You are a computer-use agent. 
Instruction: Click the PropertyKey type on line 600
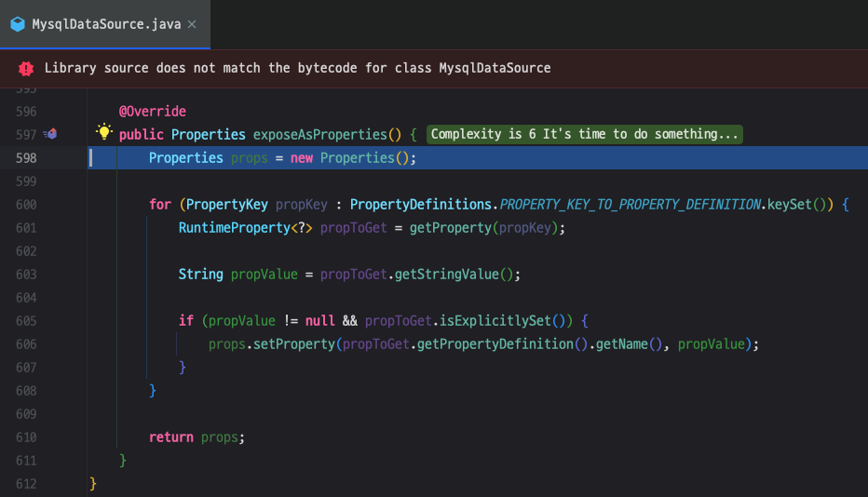227,205
